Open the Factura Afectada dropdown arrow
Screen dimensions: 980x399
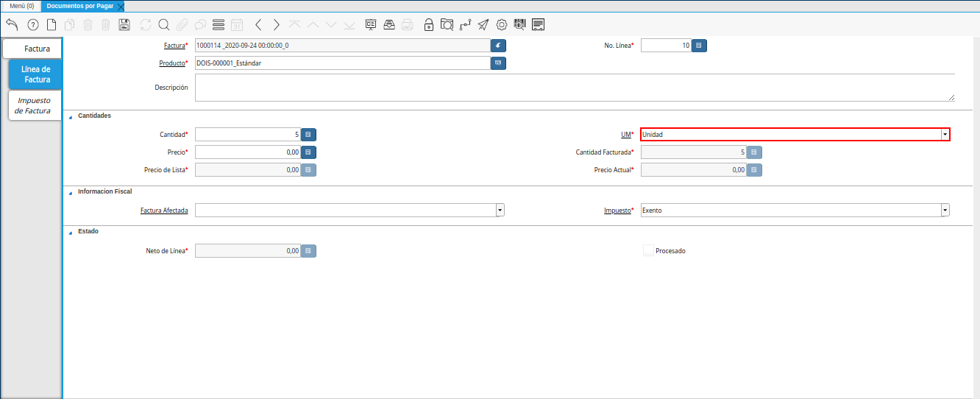(500, 211)
